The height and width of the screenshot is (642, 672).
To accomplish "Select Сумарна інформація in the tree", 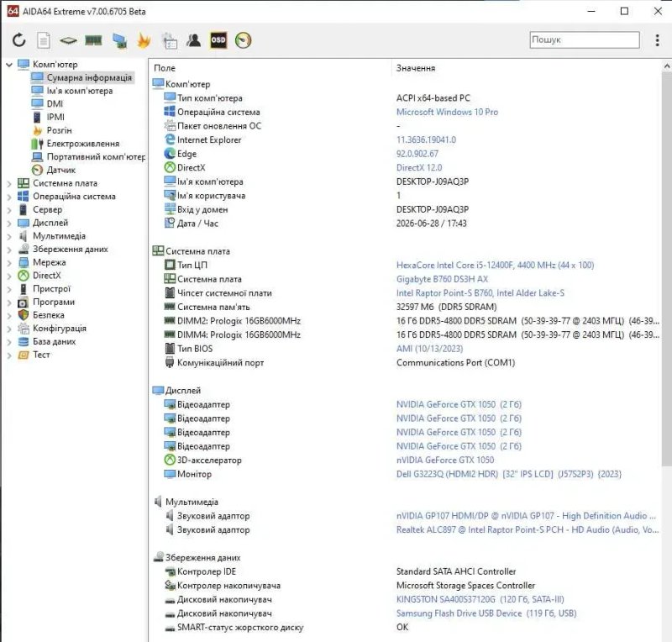I will click(89, 77).
